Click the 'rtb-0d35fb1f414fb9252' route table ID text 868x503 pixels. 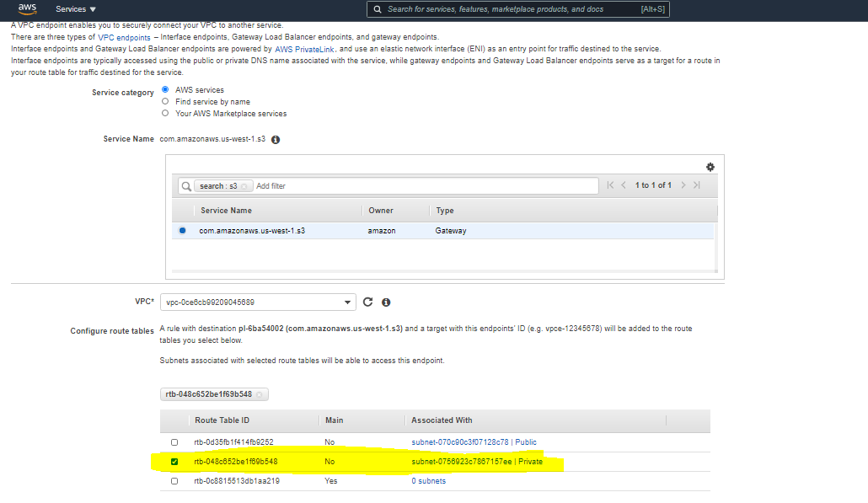pyautogui.click(x=233, y=442)
